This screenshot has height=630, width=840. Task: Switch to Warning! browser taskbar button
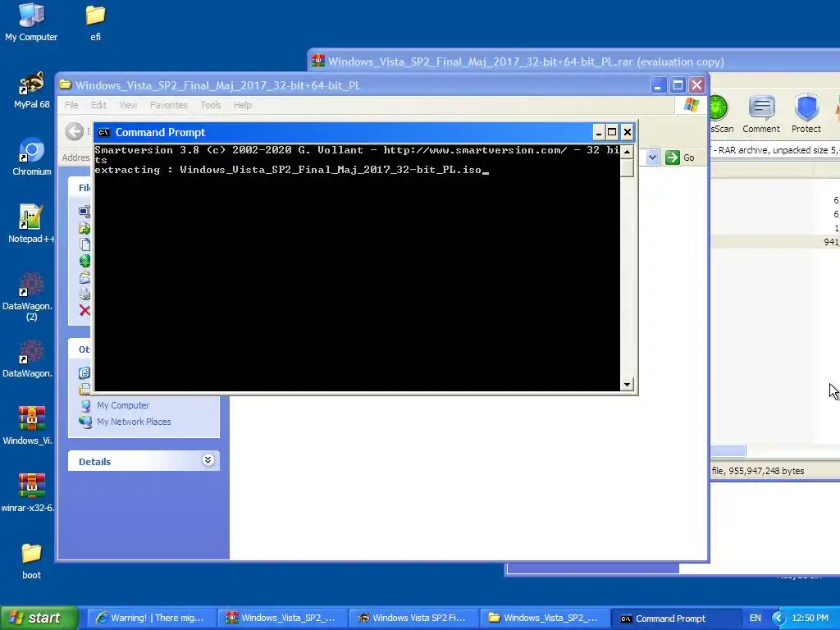(151, 618)
